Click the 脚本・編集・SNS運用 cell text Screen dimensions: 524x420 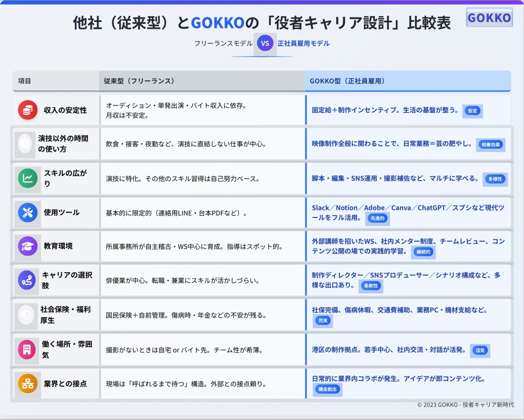(396, 178)
